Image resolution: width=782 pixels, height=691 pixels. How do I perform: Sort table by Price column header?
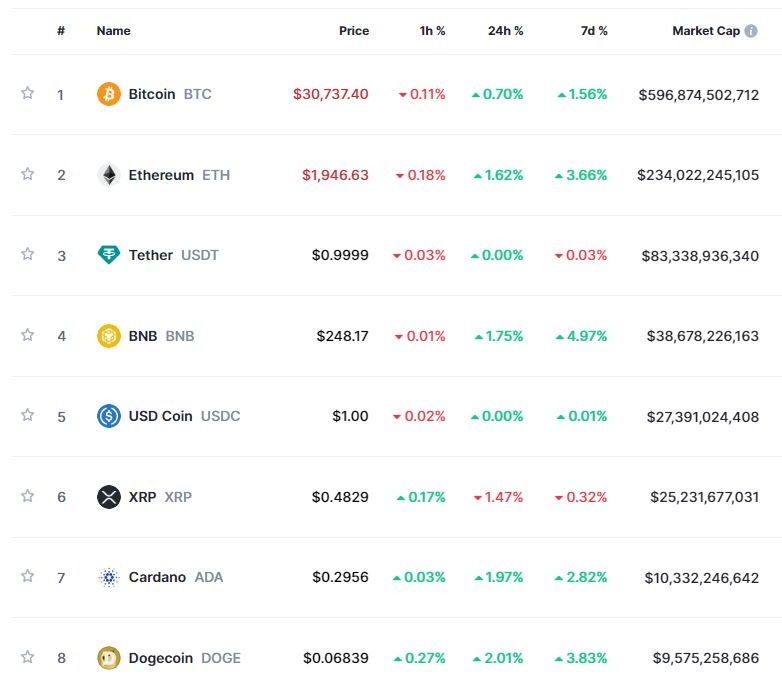pos(353,31)
